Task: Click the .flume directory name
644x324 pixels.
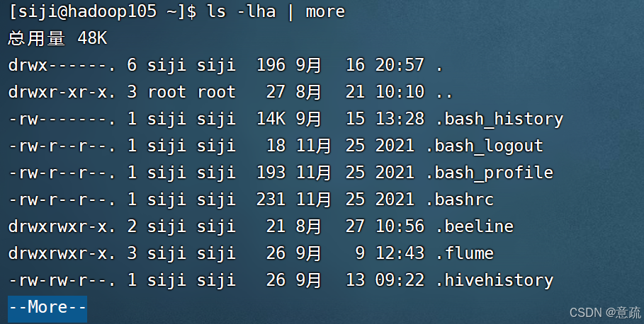Action: pos(465,253)
